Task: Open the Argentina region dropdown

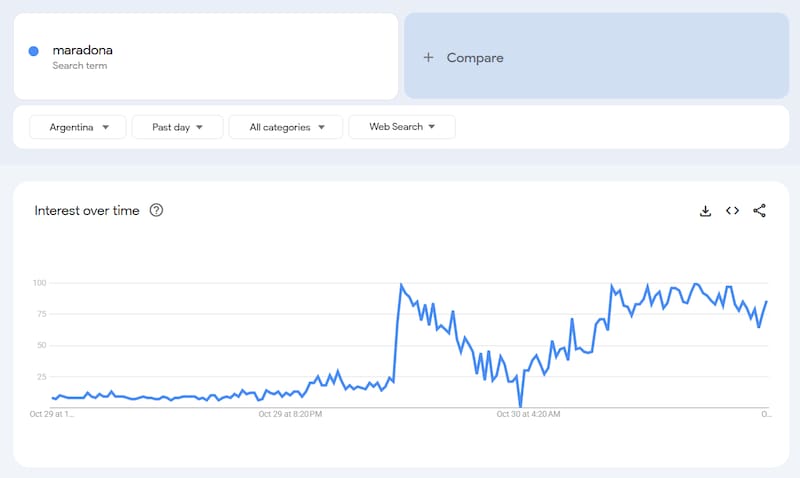Action: tap(78, 127)
